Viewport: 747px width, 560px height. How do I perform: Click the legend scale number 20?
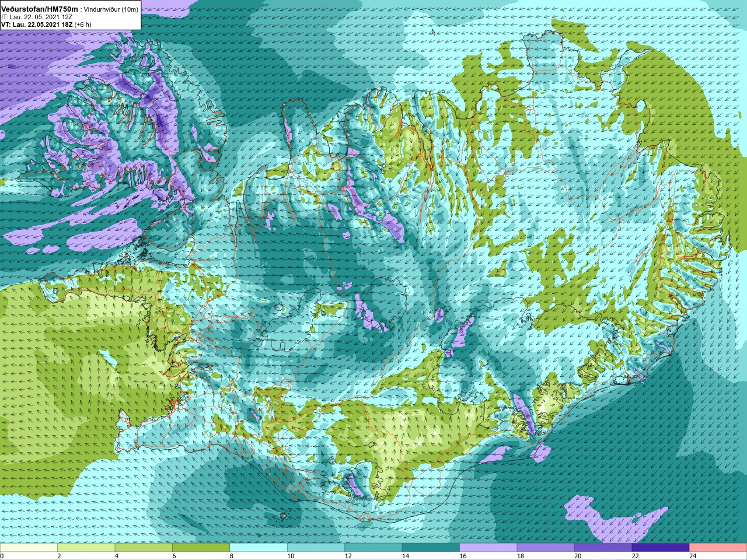tap(578, 556)
